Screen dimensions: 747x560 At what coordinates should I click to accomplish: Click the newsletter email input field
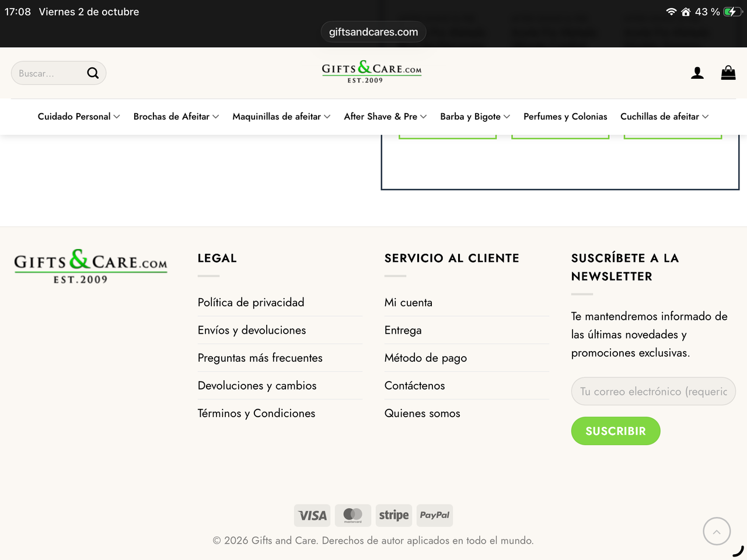coord(654,391)
